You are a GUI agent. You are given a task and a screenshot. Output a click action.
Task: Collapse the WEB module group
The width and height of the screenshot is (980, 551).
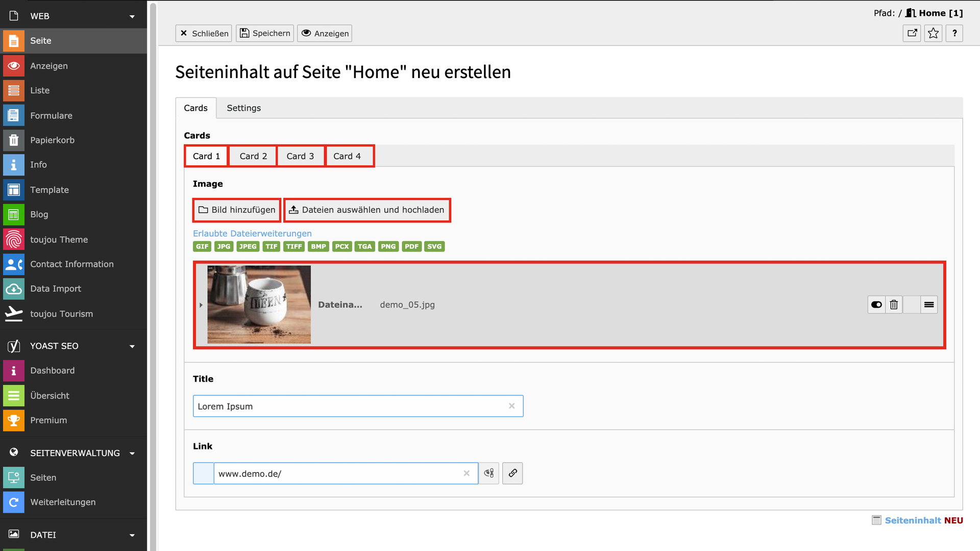click(x=132, y=16)
